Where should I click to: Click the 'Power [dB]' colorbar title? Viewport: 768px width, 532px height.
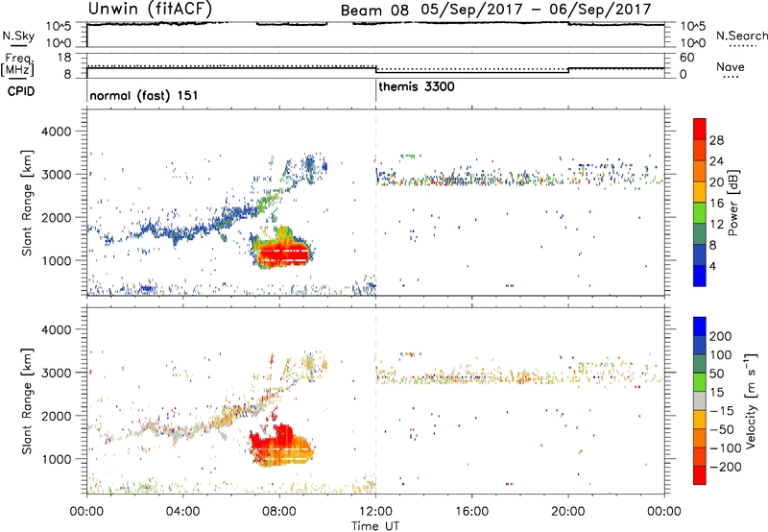pos(733,203)
